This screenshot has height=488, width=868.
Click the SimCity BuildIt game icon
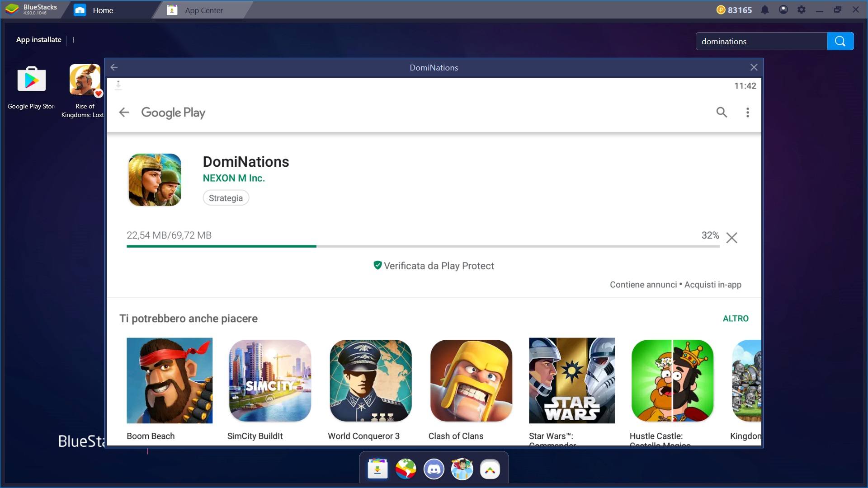pos(270,380)
